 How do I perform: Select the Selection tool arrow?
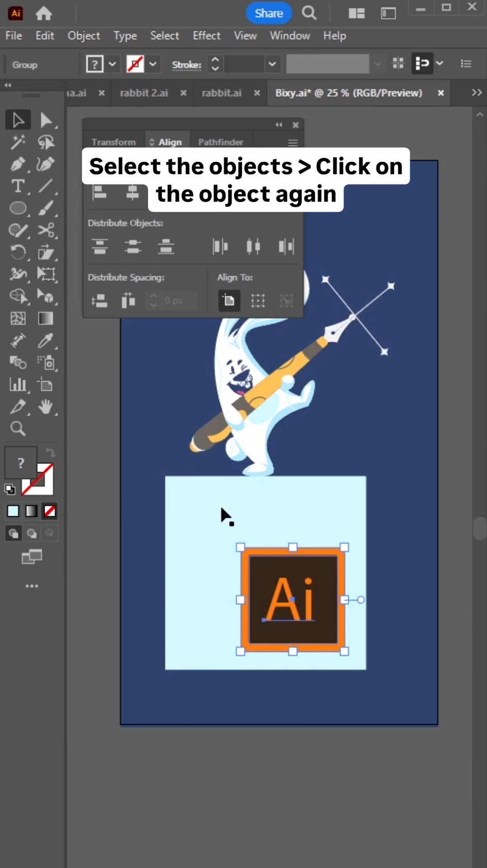click(18, 120)
